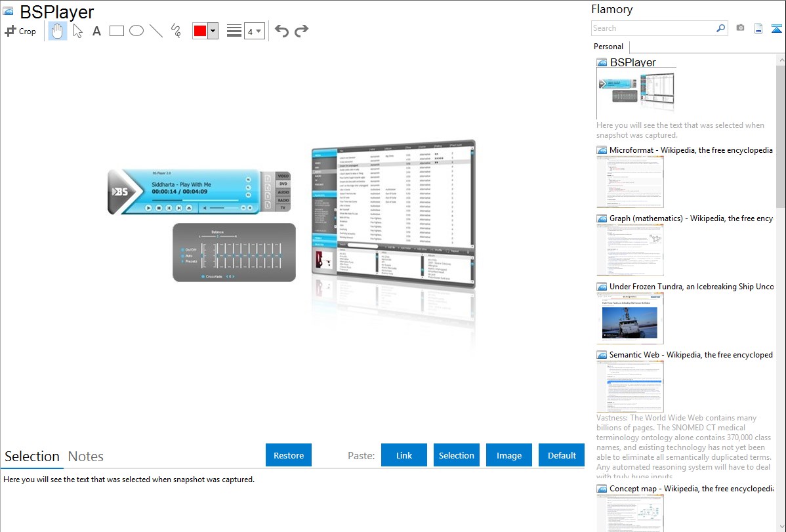The width and height of the screenshot is (786, 532).
Task: Select the Under Frozen Tundra title text
Action: 692,286
